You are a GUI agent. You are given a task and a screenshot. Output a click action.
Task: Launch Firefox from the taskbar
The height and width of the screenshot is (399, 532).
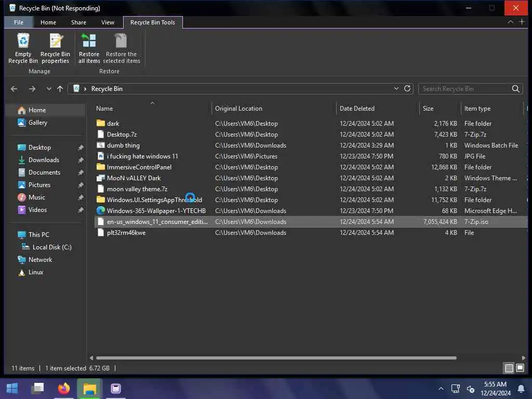(63, 389)
